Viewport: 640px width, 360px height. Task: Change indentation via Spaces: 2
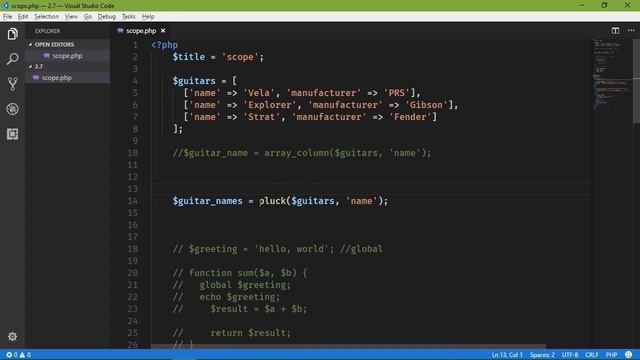click(x=542, y=355)
